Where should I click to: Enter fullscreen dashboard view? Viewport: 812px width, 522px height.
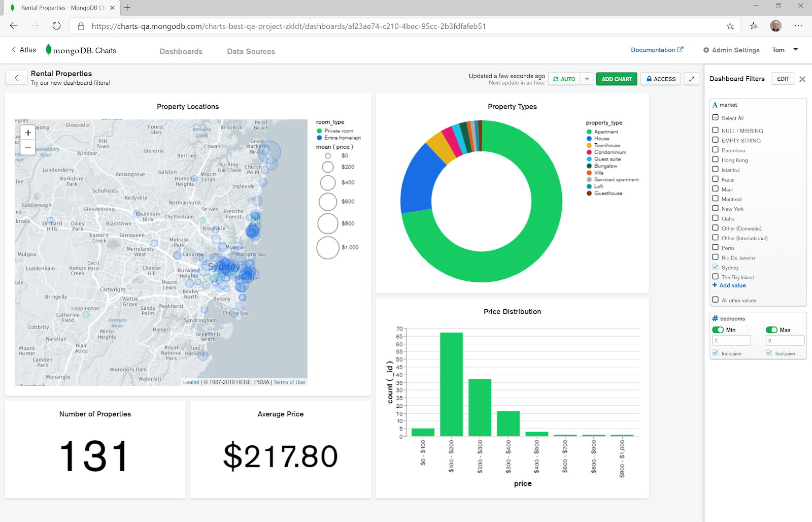tap(691, 79)
